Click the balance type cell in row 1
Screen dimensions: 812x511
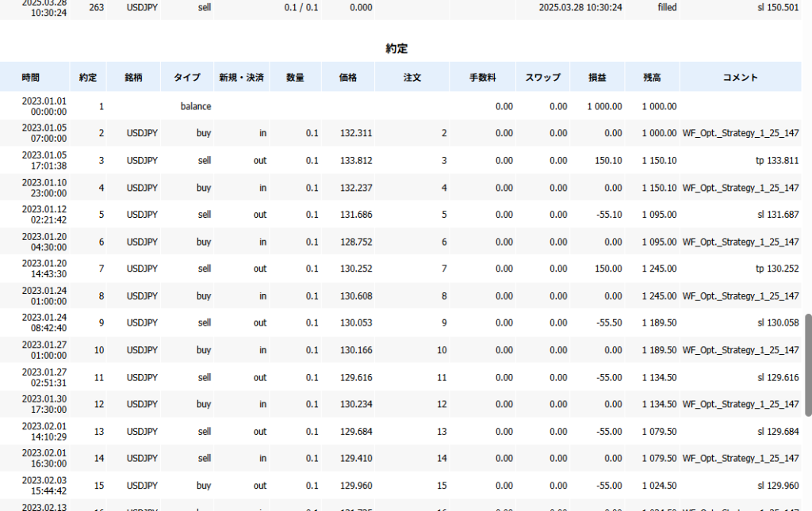tap(196, 106)
